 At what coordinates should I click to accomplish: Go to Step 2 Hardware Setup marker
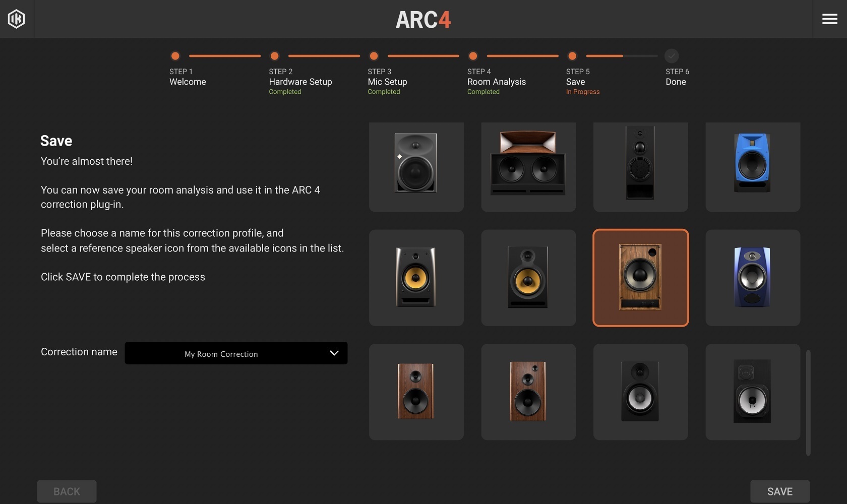pyautogui.click(x=274, y=56)
